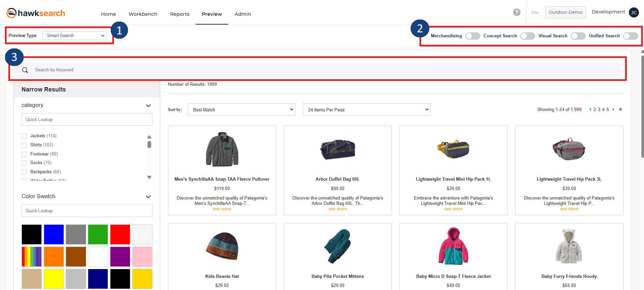This screenshot has height=290, width=644.
Task: Select the green color swatch
Action: pyautogui.click(x=98, y=234)
